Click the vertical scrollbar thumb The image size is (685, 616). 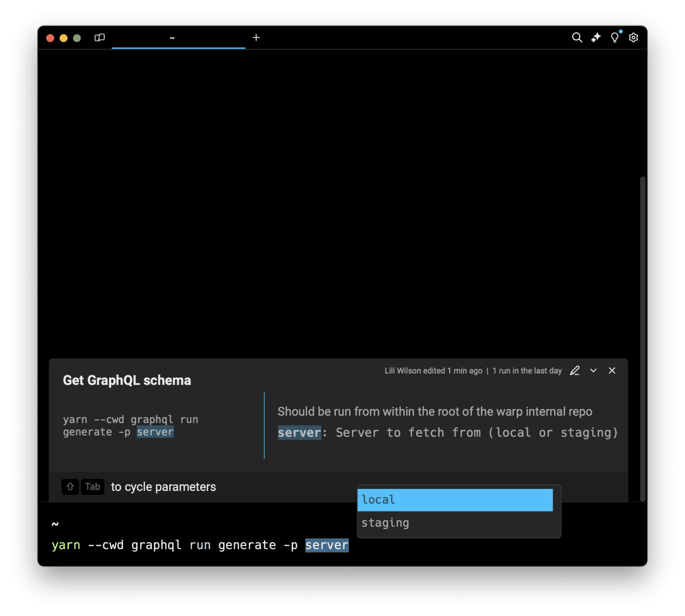point(643,338)
